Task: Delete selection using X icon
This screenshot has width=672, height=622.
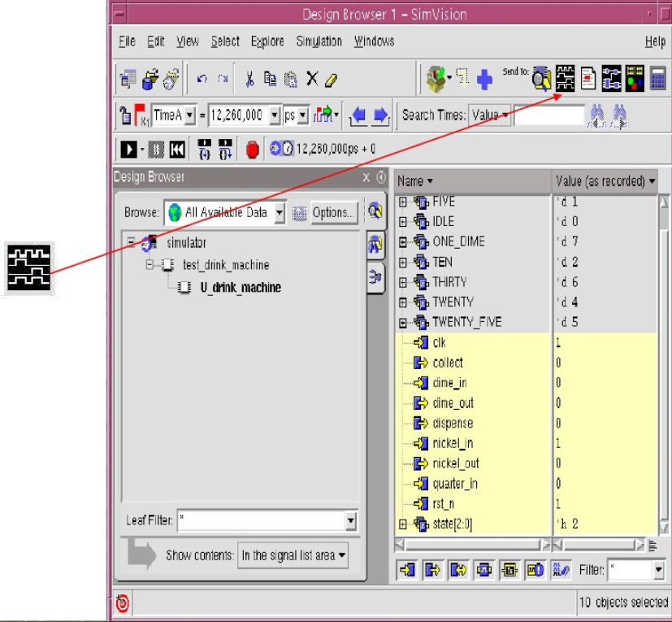Action: point(312,79)
